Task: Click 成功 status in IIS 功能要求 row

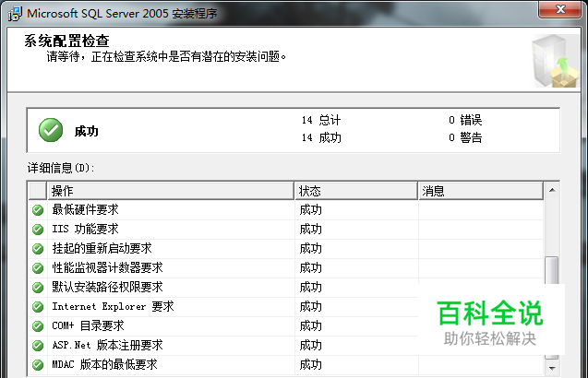Action: pyautogui.click(x=310, y=230)
